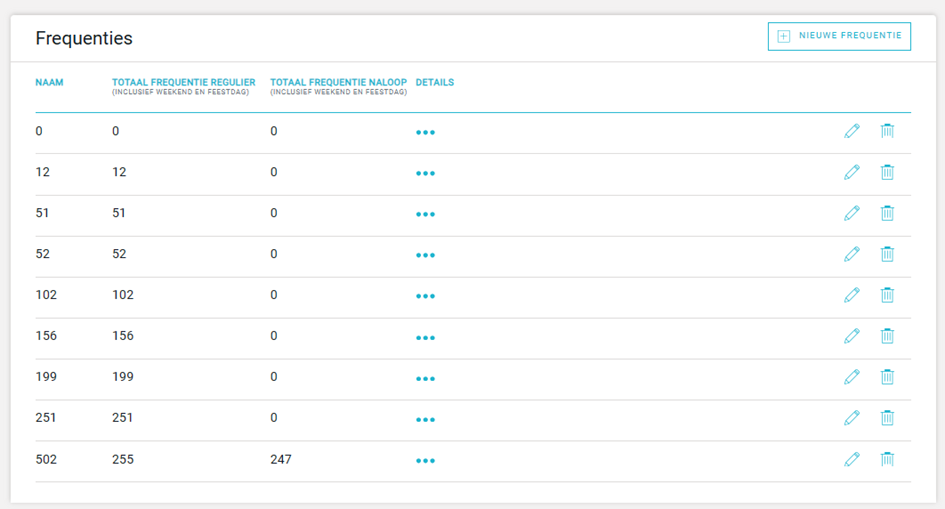Click the Details column header
The image size is (945, 509).
pos(435,83)
